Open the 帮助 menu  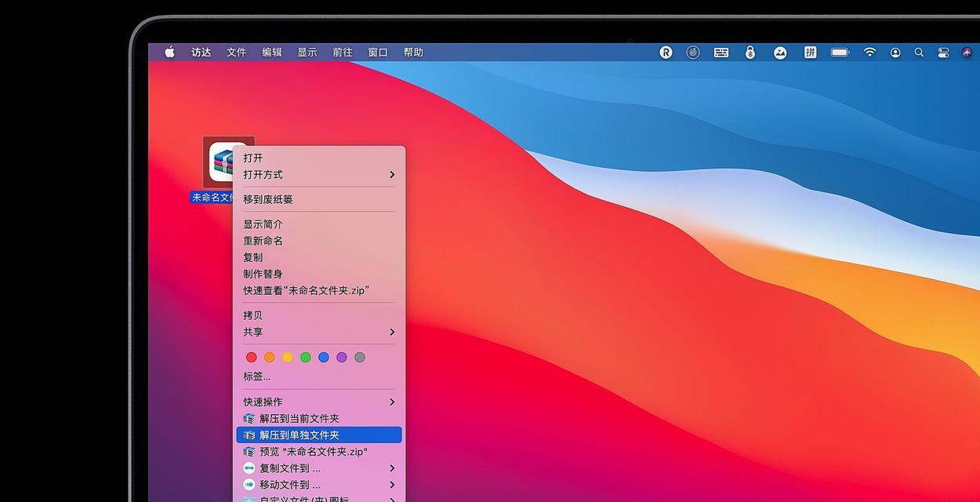pyautogui.click(x=413, y=53)
